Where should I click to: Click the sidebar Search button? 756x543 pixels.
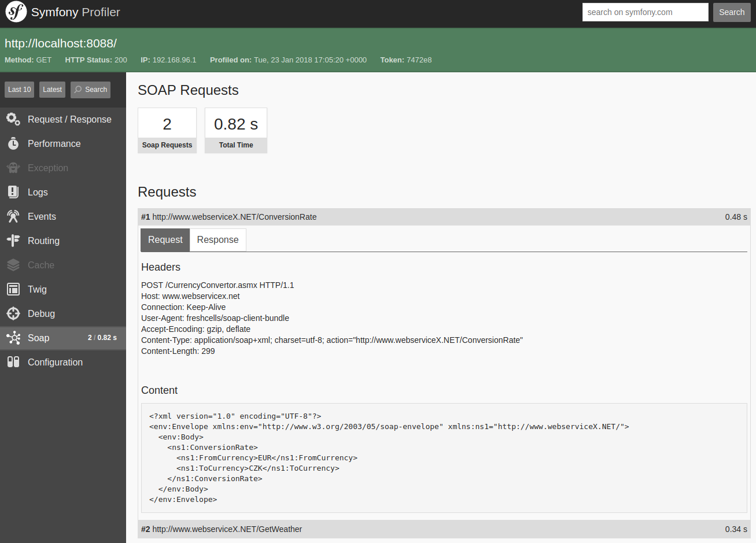click(x=90, y=90)
